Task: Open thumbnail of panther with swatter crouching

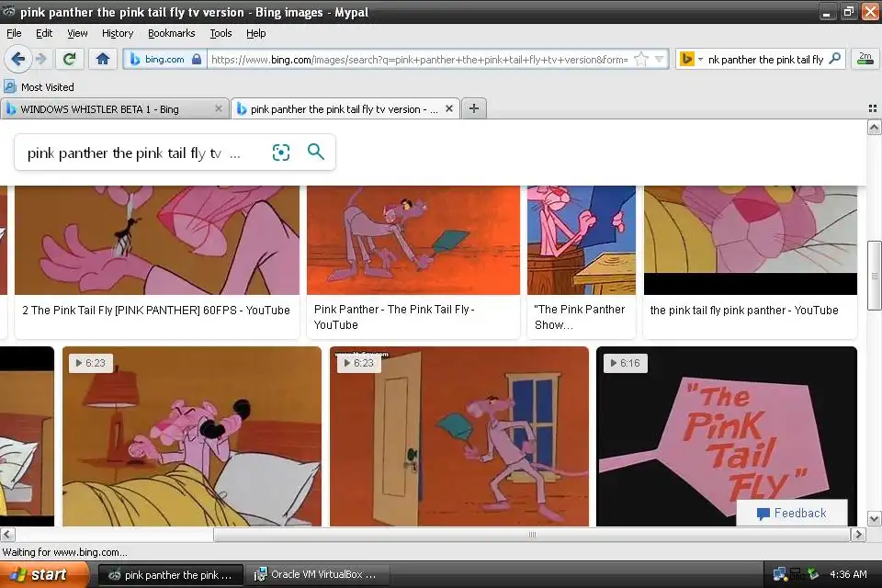Action: tap(413, 241)
